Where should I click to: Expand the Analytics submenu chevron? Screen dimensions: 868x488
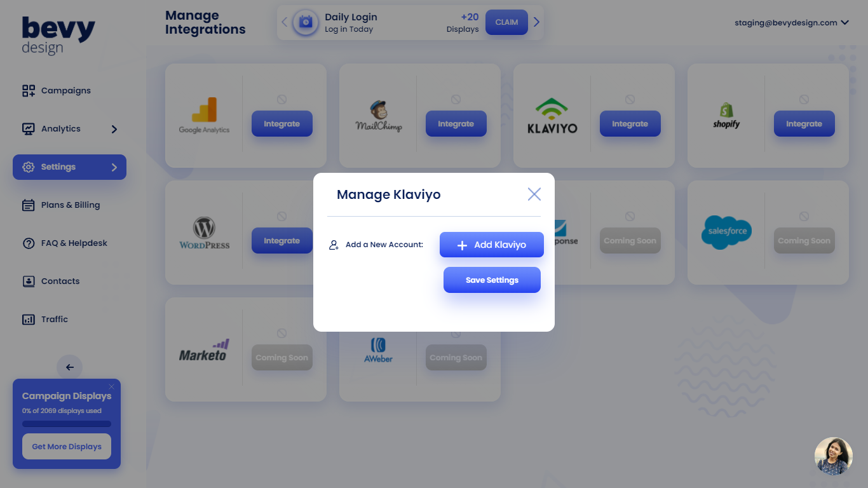point(114,129)
